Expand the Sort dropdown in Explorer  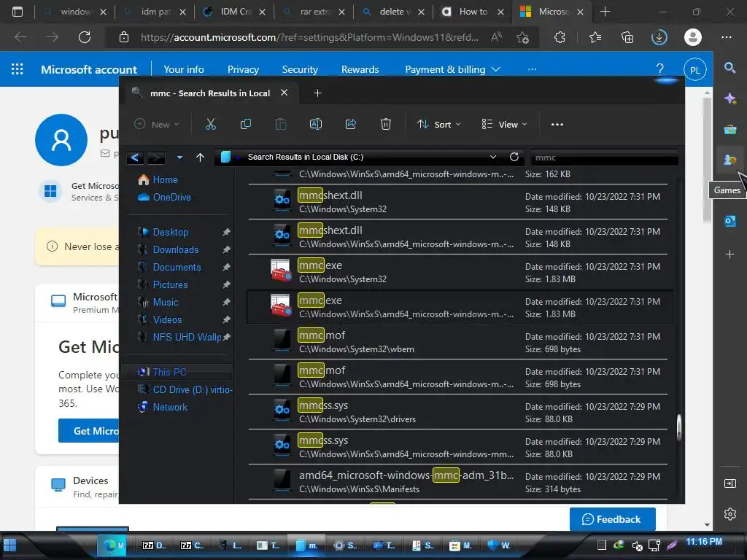click(438, 124)
